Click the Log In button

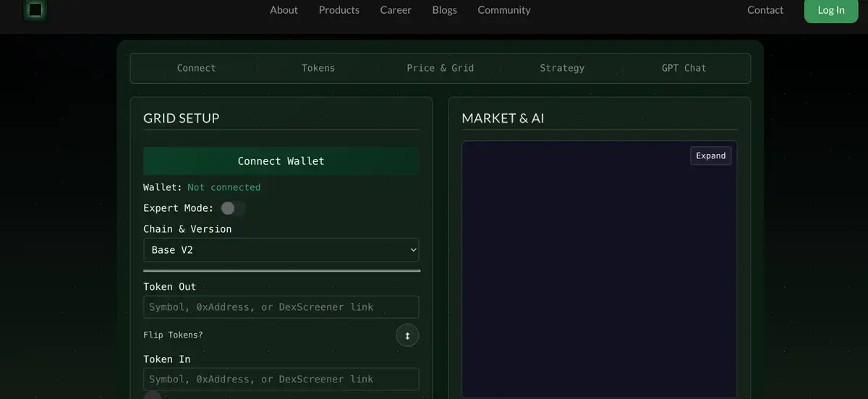pos(830,10)
